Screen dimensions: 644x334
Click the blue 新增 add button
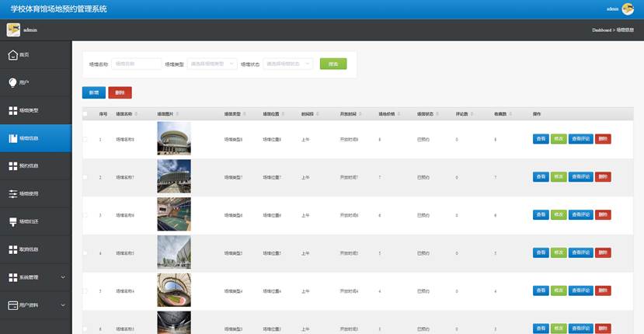click(94, 92)
